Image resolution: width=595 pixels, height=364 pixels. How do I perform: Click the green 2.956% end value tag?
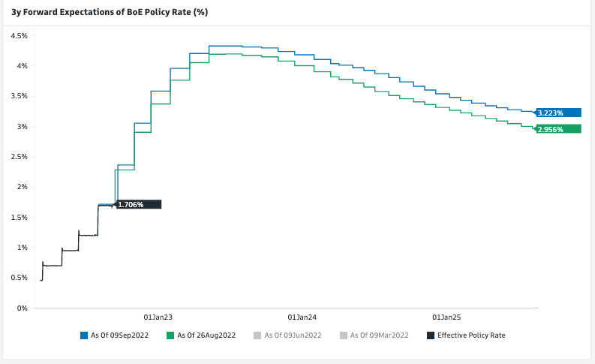(559, 129)
